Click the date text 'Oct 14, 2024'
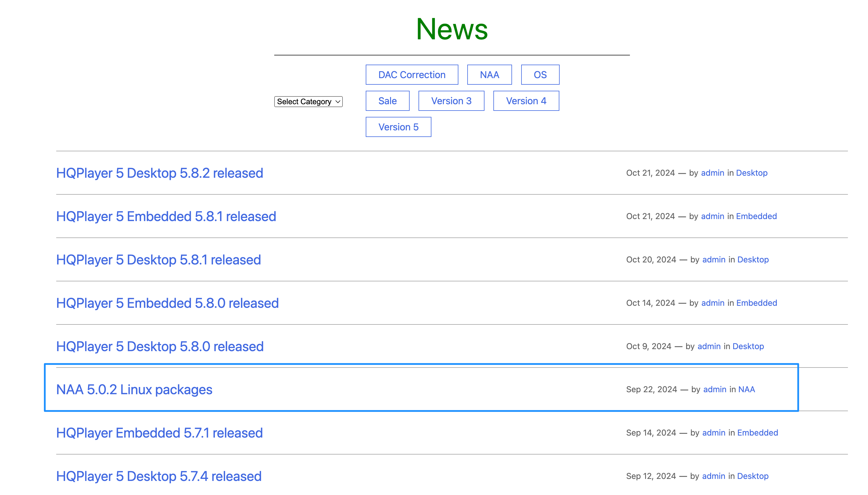 click(x=651, y=303)
